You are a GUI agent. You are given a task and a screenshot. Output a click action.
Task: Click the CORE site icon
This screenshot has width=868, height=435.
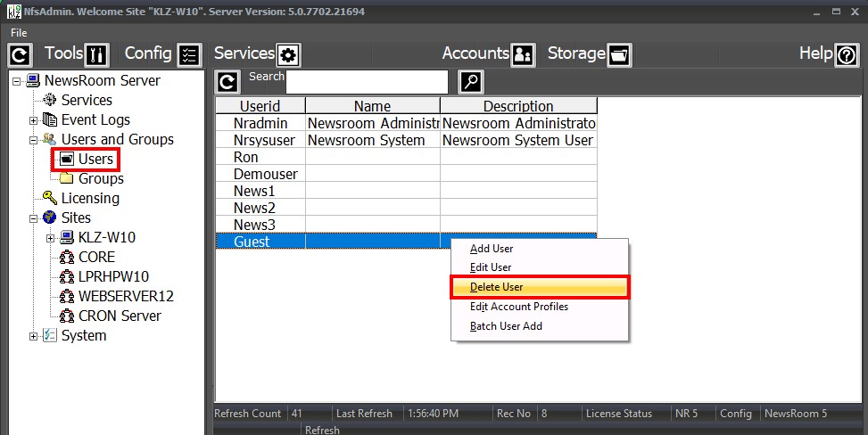coord(67,257)
